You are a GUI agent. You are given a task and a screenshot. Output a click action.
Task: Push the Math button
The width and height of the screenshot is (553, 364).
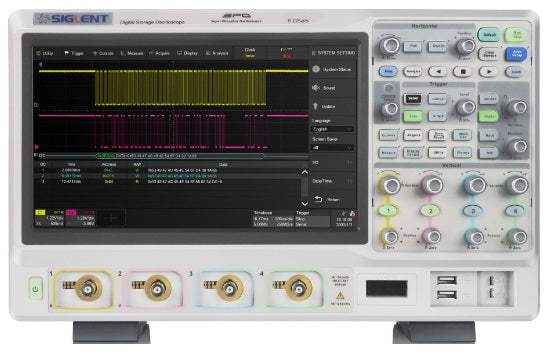489,135
